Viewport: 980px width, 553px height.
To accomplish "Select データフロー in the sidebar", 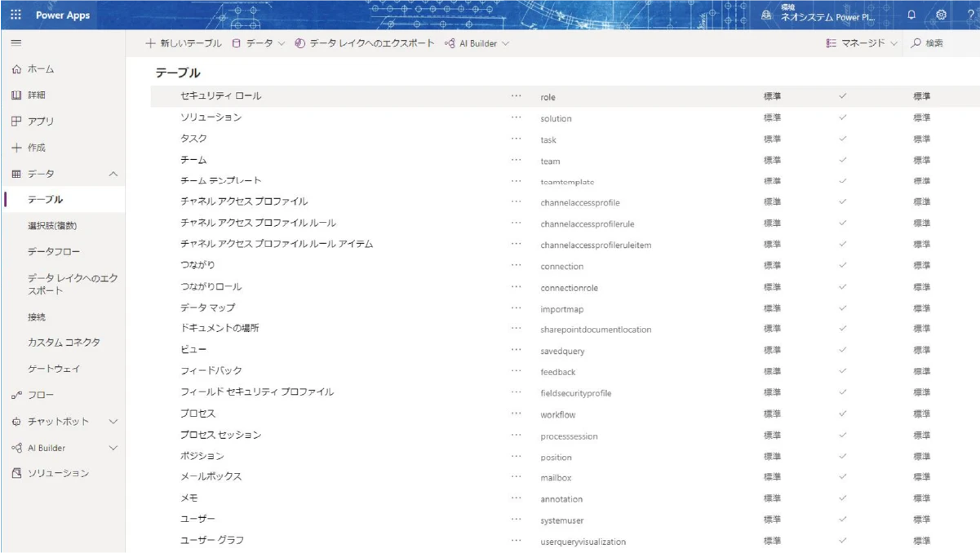I will point(54,252).
